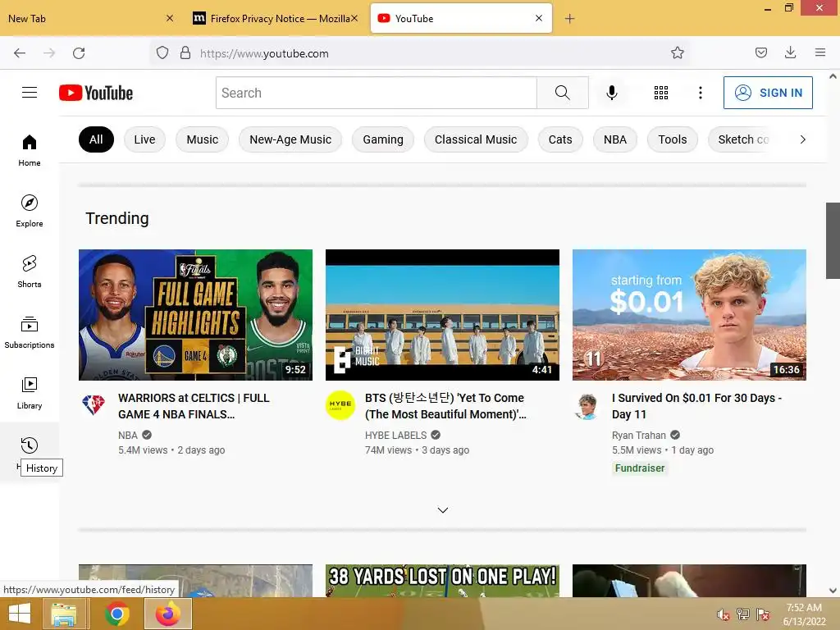Image resolution: width=840 pixels, height=630 pixels.
Task: Select the Gaming category chip
Action: pos(383,139)
